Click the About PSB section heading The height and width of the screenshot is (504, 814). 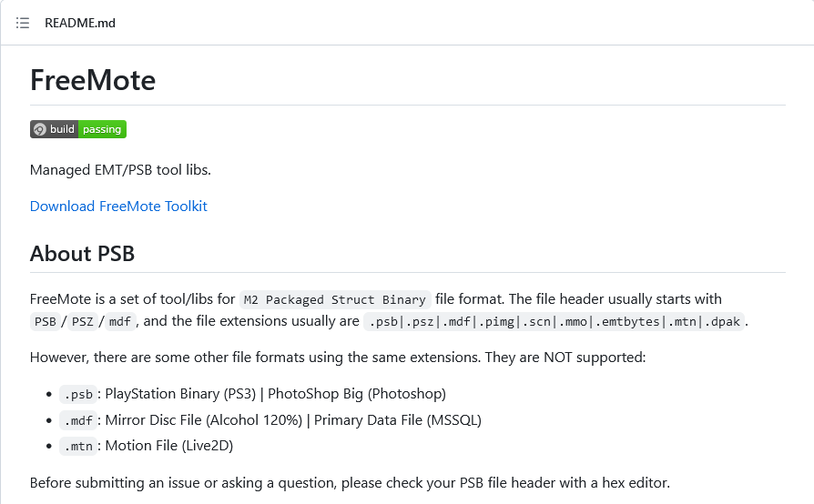pyautogui.click(x=83, y=254)
